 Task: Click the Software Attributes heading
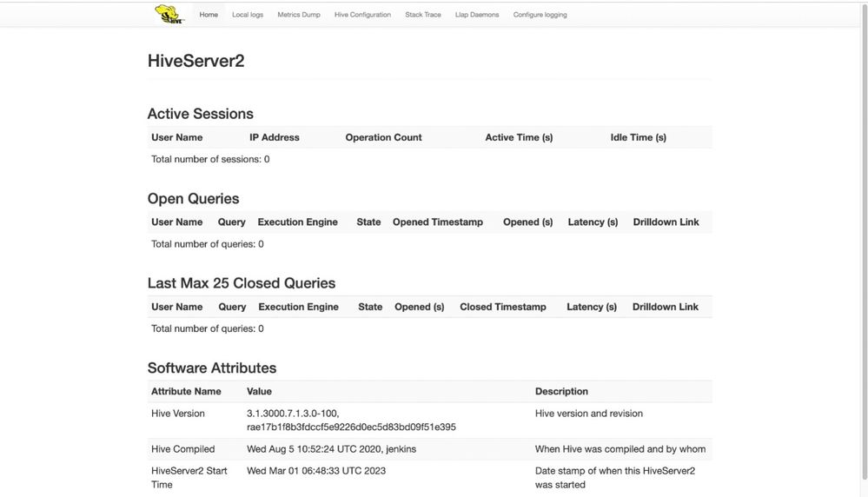click(212, 368)
